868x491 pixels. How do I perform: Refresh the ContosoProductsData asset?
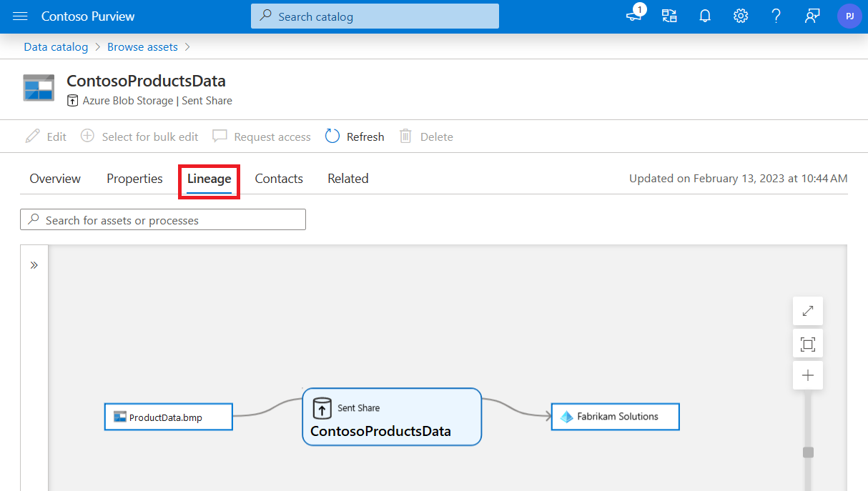pos(354,137)
